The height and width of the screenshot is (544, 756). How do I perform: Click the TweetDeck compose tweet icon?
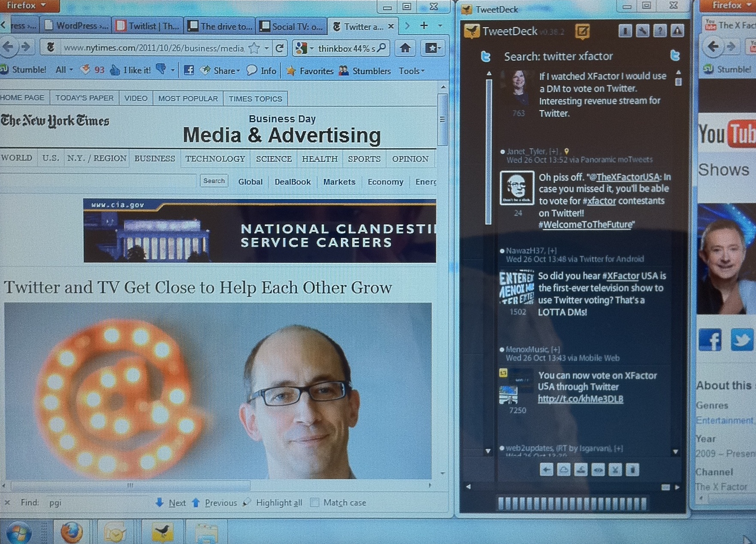582,31
